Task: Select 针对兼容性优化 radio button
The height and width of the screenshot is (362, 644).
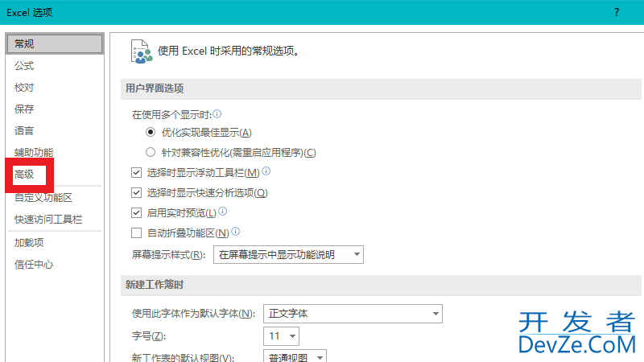Action: click(151, 152)
